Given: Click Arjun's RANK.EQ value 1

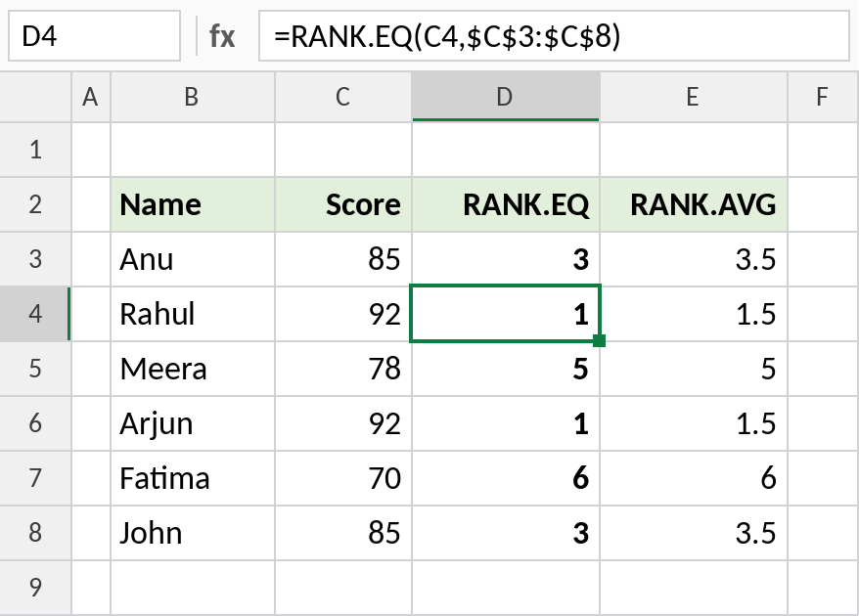Looking at the screenshot, I should click(506, 423).
